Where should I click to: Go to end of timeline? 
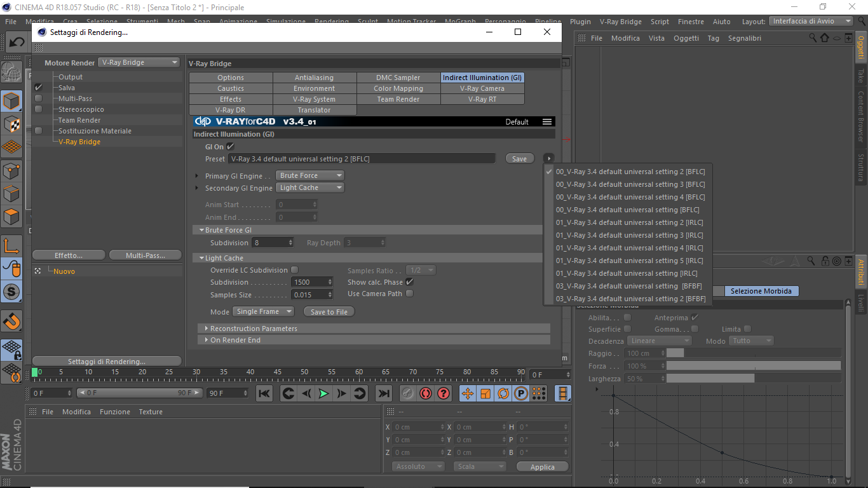[383, 393]
